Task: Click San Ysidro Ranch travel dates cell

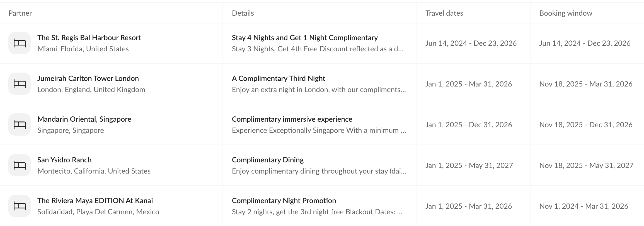Action: (469, 165)
